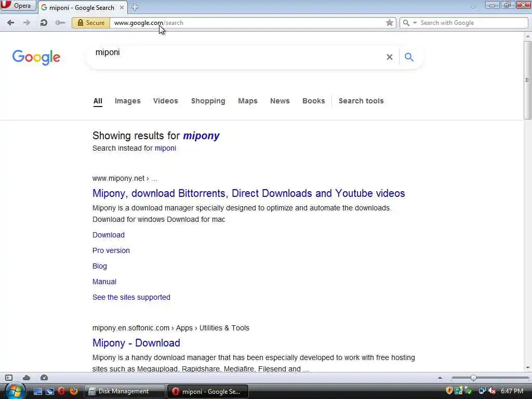The width and height of the screenshot is (532, 399).
Task: Open Mipony - Download softonic result
Action: point(136,343)
